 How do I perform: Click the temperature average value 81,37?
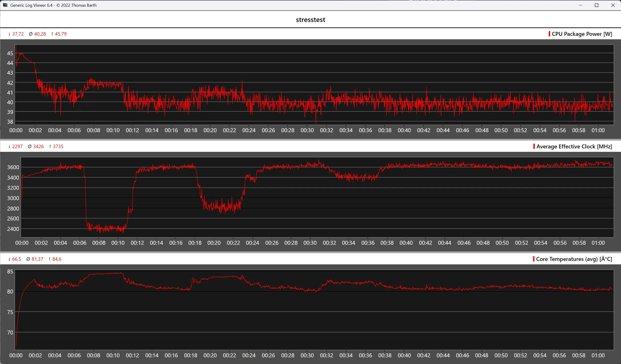(37, 259)
